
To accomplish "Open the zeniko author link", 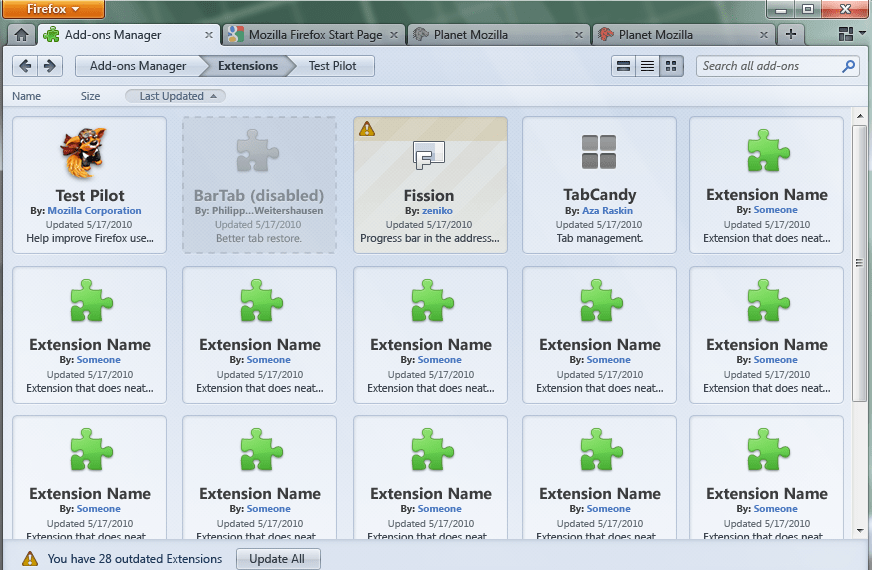I will 437,211.
